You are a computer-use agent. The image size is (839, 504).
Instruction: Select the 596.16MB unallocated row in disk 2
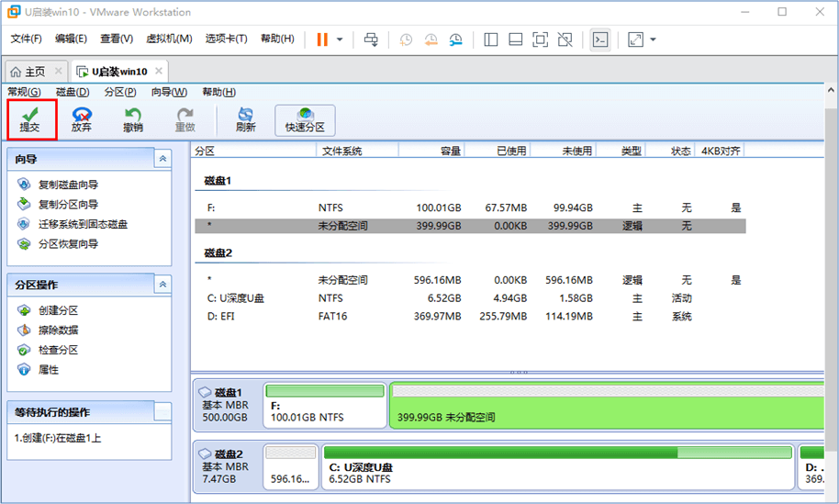(x=470, y=280)
